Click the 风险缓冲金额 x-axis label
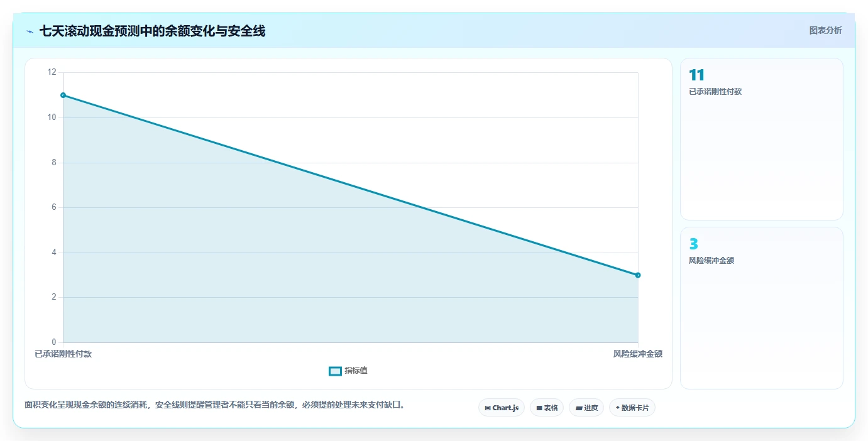This screenshot has width=868, height=441. (638, 354)
